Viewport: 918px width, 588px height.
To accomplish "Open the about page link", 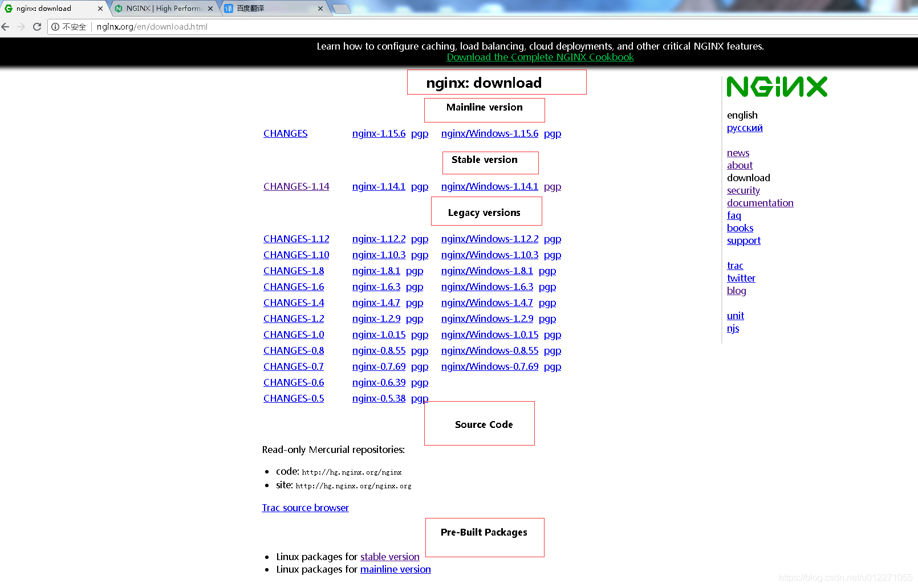I will (x=740, y=165).
